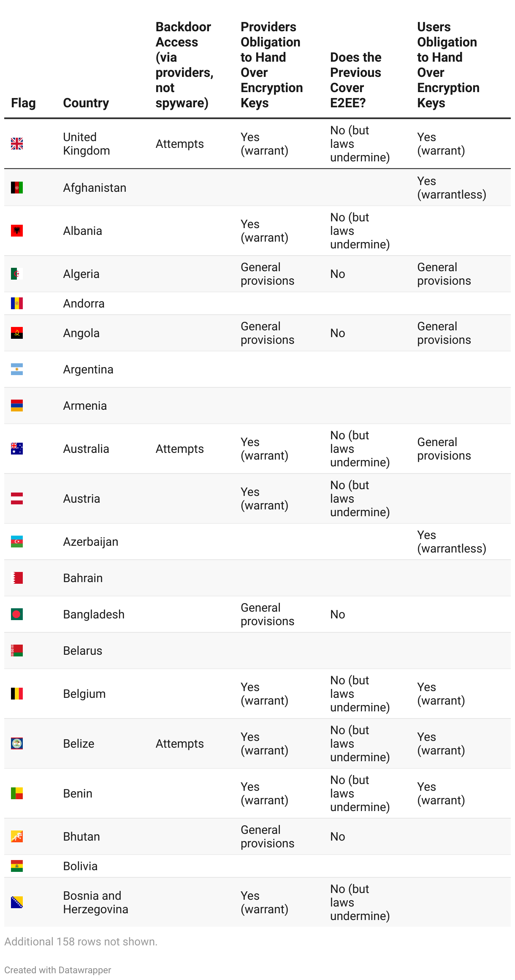Image resolution: width=515 pixels, height=980 pixels.
Task: Click the Attempts cell in Australia row
Action: (x=180, y=449)
